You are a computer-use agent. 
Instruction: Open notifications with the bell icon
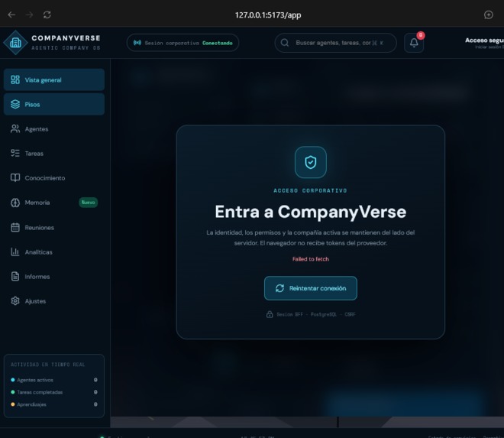[x=414, y=43]
